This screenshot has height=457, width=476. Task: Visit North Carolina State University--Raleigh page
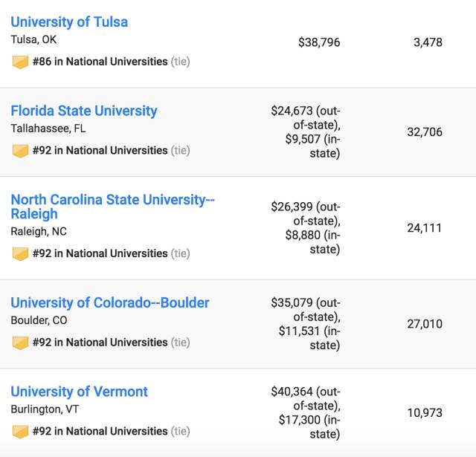tap(112, 207)
